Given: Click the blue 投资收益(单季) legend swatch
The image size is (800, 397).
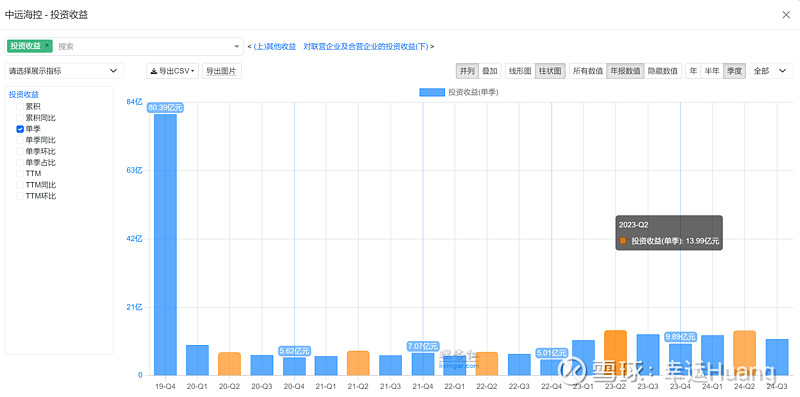Looking at the screenshot, I should [432, 92].
